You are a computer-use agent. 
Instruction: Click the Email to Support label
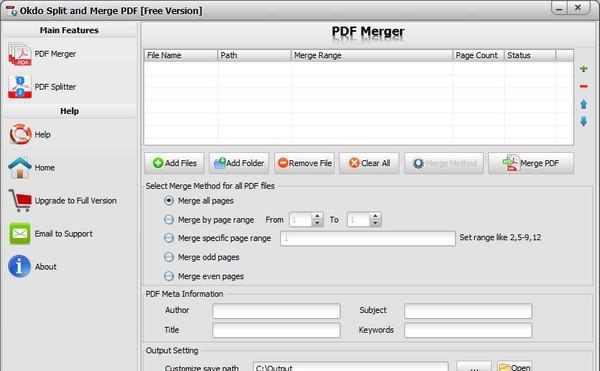click(64, 234)
